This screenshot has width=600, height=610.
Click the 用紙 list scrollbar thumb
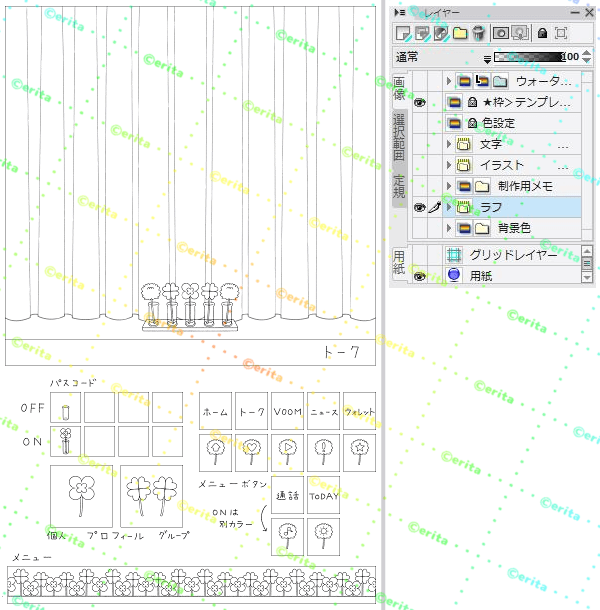tap(587, 264)
